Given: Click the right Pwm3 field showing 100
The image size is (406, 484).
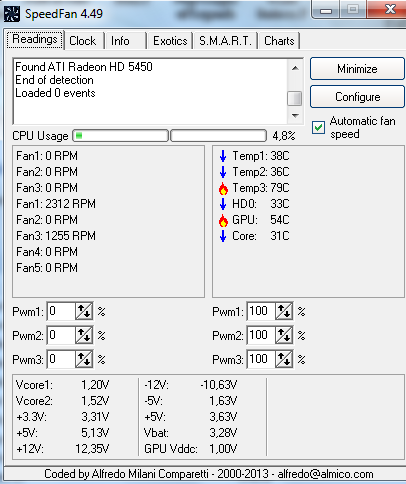Looking at the screenshot, I should (x=261, y=359).
